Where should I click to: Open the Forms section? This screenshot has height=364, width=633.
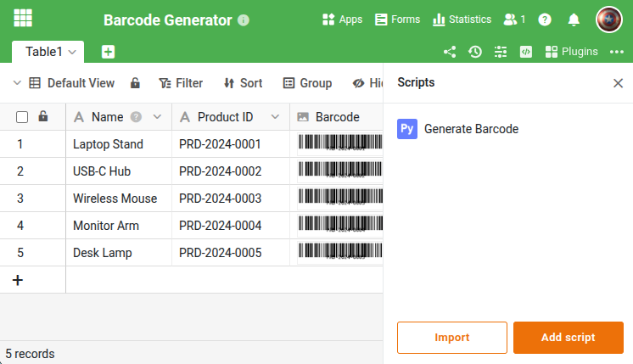(397, 20)
